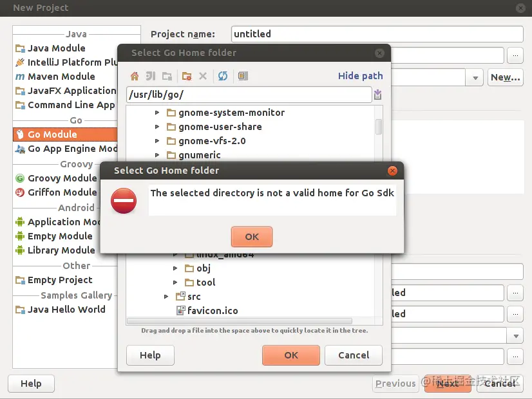Select Groovy Module entry
This screenshot has height=399, width=532.
[x=57, y=178]
